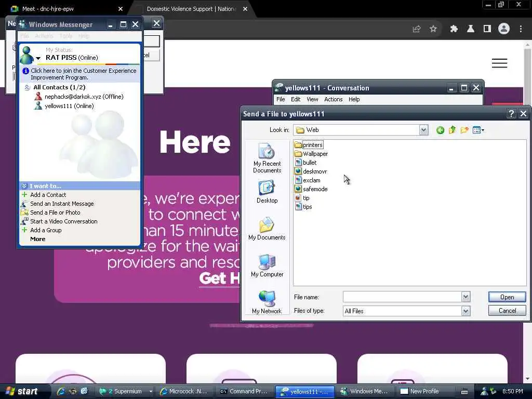This screenshot has height=399, width=532.
Task: Open My Computer in places bar
Action: (267, 265)
